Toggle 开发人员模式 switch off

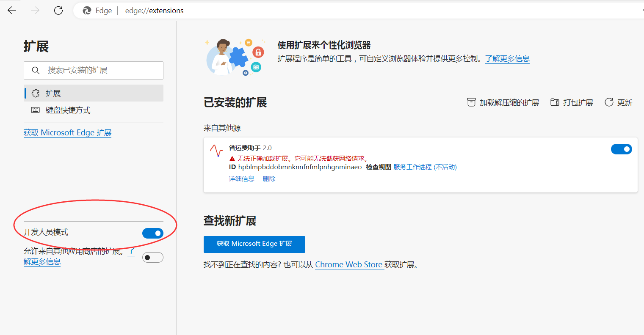pos(152,233)
